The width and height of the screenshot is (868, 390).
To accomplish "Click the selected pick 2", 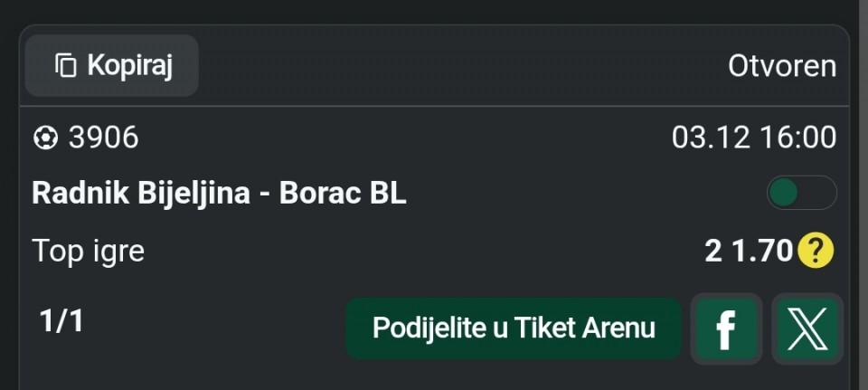I will pyautogui.click(x=713, y=251).
